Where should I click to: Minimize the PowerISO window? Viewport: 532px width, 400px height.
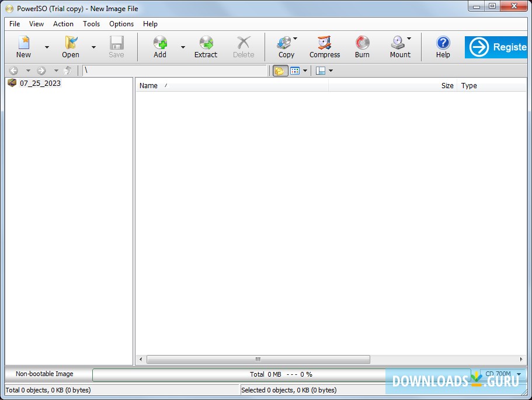coord(477,6)
